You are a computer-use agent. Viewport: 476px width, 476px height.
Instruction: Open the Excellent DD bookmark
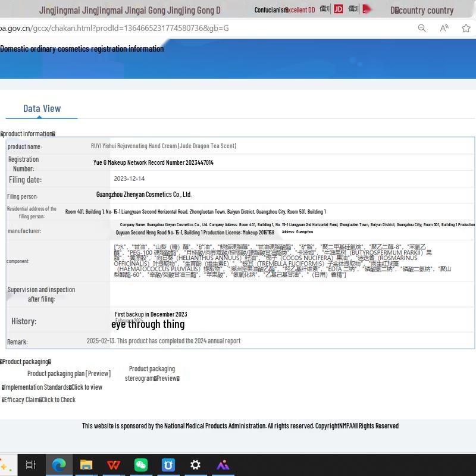point(300,10)
